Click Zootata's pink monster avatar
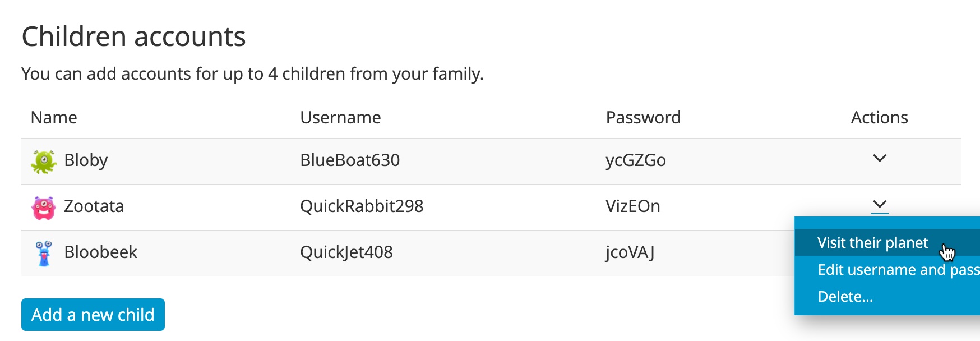This screenshot has width=980, height=341. (x=44, y=208)
